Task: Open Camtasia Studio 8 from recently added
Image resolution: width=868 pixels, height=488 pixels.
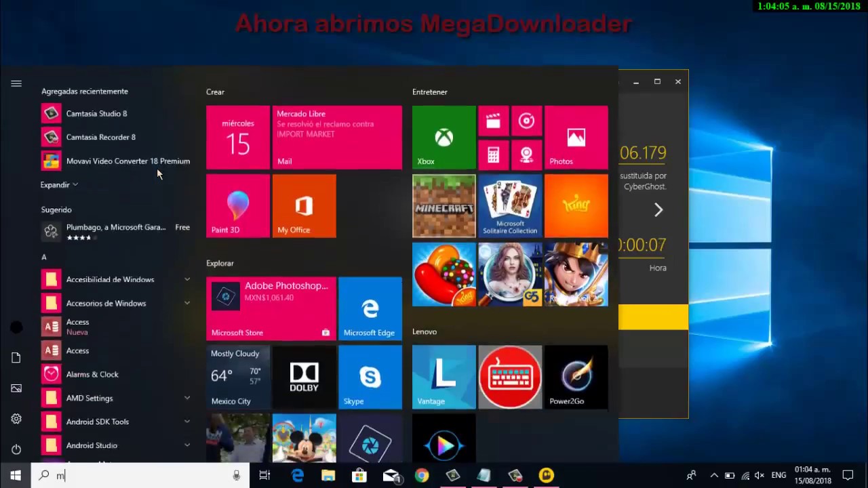Action: pyautogui.click(x=115, y=113)
